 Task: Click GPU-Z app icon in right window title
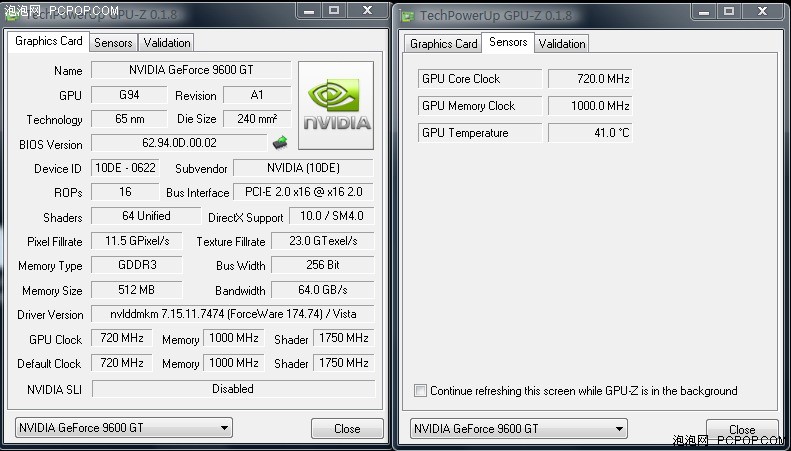click(407, 15)
